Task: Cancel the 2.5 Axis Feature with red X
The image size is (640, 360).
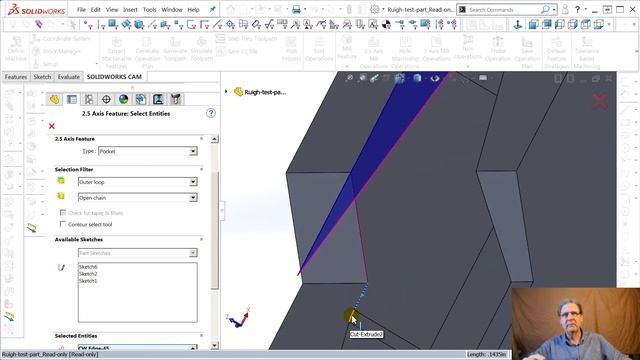Action: [52, 126]
